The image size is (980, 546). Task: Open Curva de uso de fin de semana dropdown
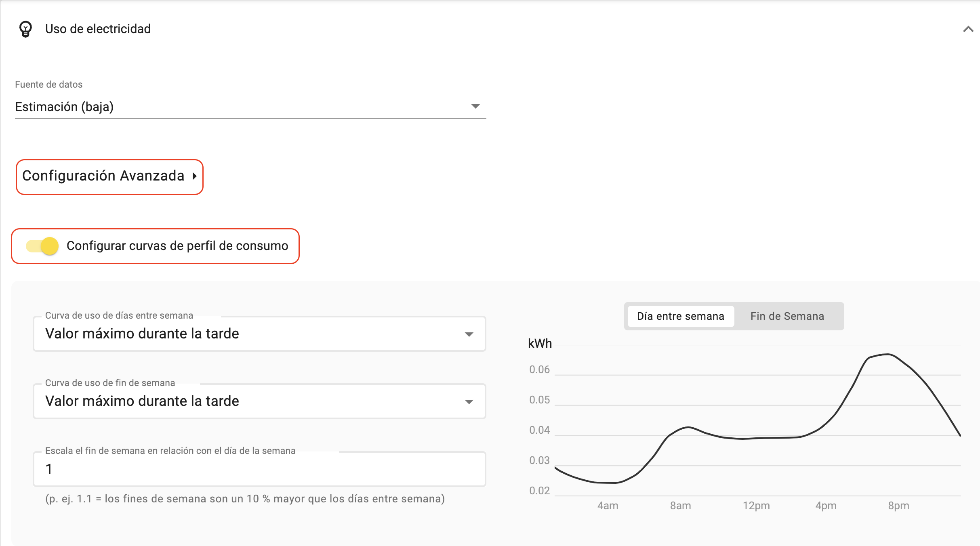[x=259, y=401]
